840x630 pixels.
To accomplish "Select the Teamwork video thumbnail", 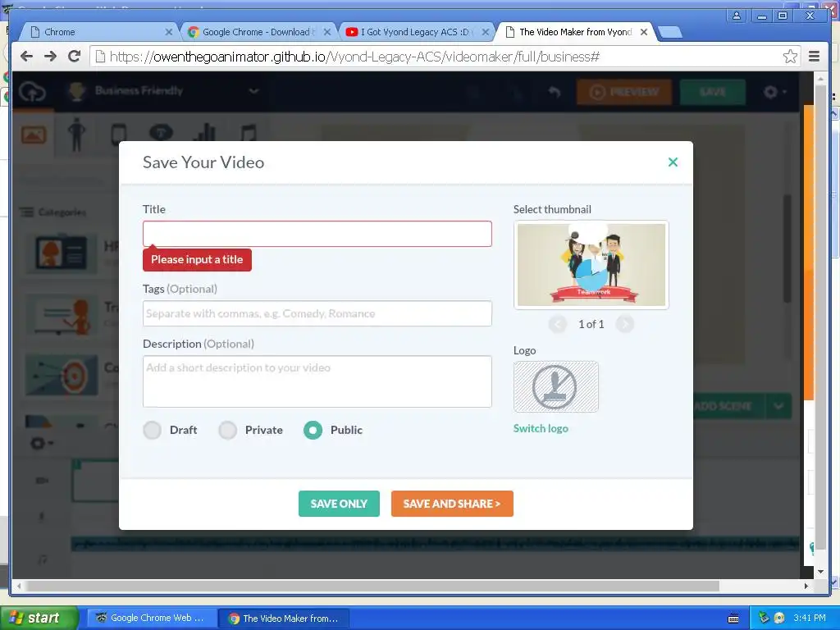I will 591,265.
